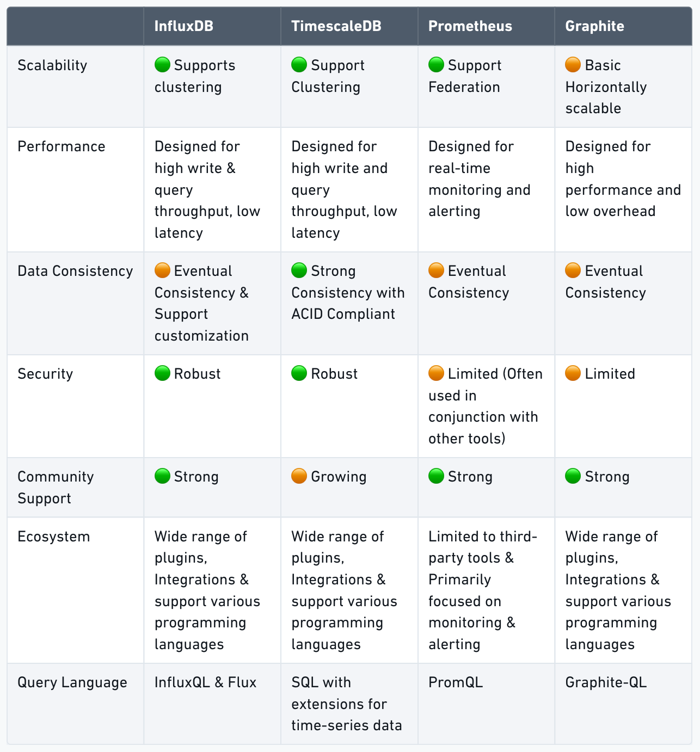The height and width of the screenshot is (752, 700).
Task: Click the "Query Language" row label
Action: pyautogui.click(x=72, y=682)
